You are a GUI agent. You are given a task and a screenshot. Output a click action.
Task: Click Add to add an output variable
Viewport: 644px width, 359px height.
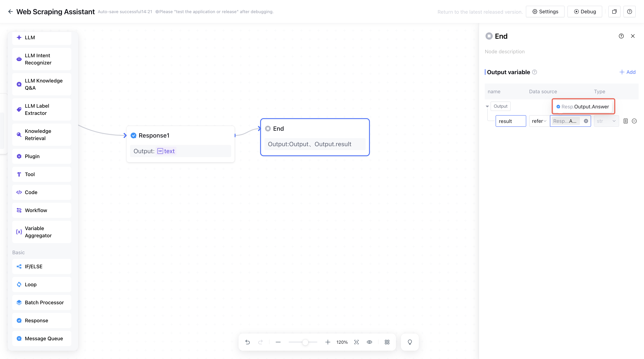point(627,72)
